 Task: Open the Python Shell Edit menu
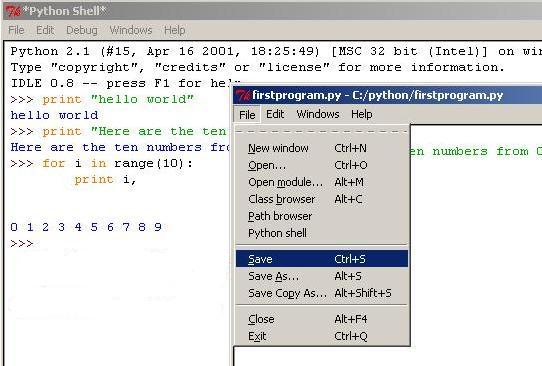[45, 30]
